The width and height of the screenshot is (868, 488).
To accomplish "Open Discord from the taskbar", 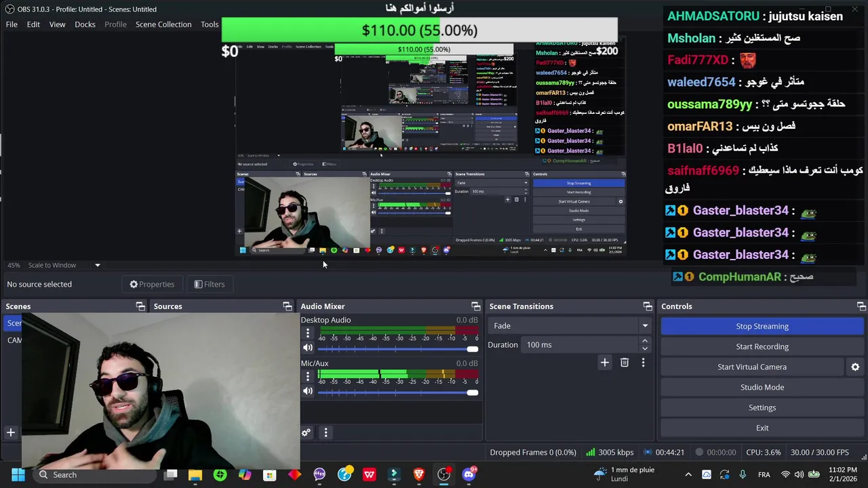I will (x=469, y=474).
